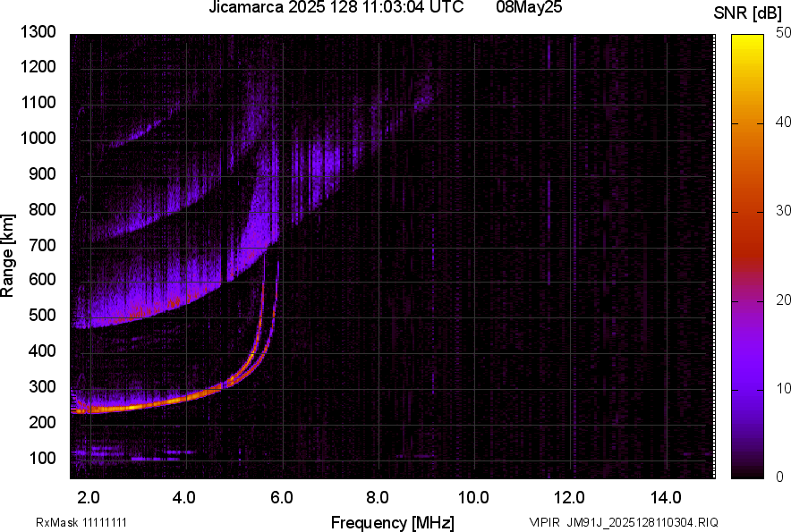Screen dimensions: 791x532
Task: Click the range tick label '1000'
Action: [x=38, y=139]
